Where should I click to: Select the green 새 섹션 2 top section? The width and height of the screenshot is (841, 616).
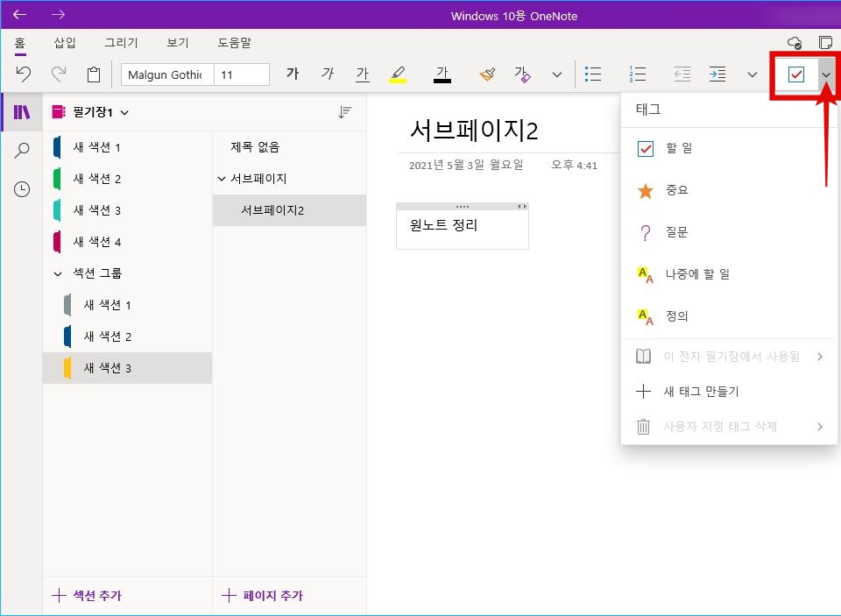point(127,179)
